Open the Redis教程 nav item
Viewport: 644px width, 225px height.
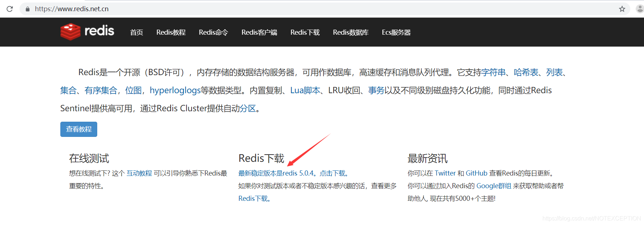pos(171,33)
